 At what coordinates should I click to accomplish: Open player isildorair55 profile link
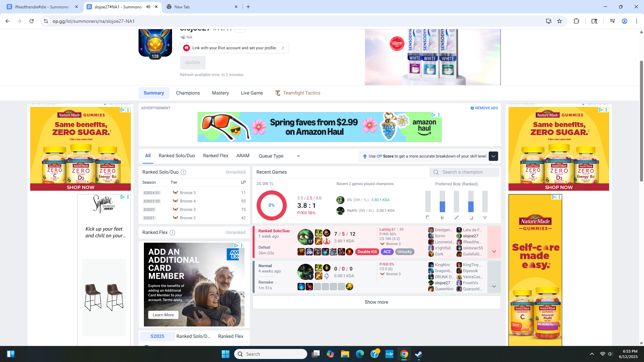[473, 248]
